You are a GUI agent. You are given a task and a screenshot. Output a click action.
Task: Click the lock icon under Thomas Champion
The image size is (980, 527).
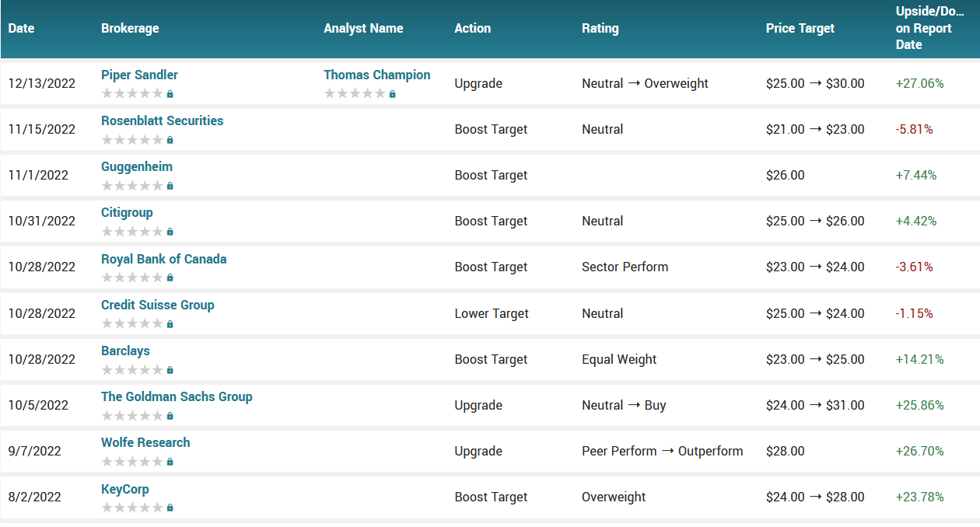click(393, 94)
